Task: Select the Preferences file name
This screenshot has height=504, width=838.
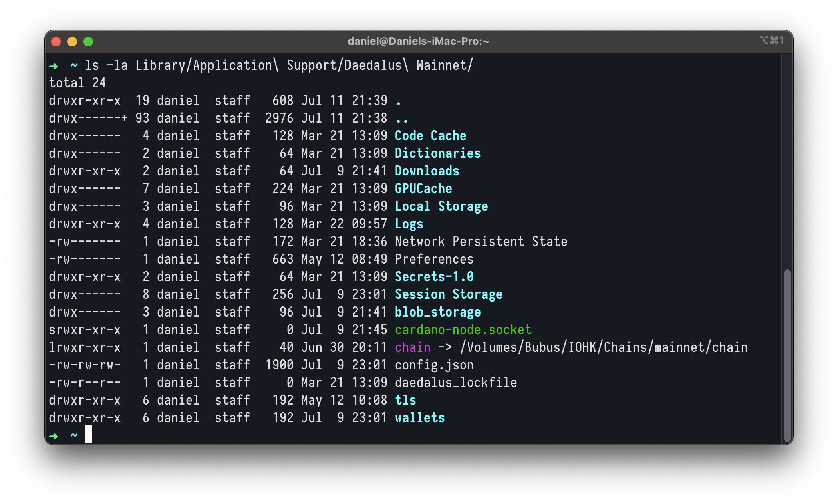Action: (x=434, y=259)
